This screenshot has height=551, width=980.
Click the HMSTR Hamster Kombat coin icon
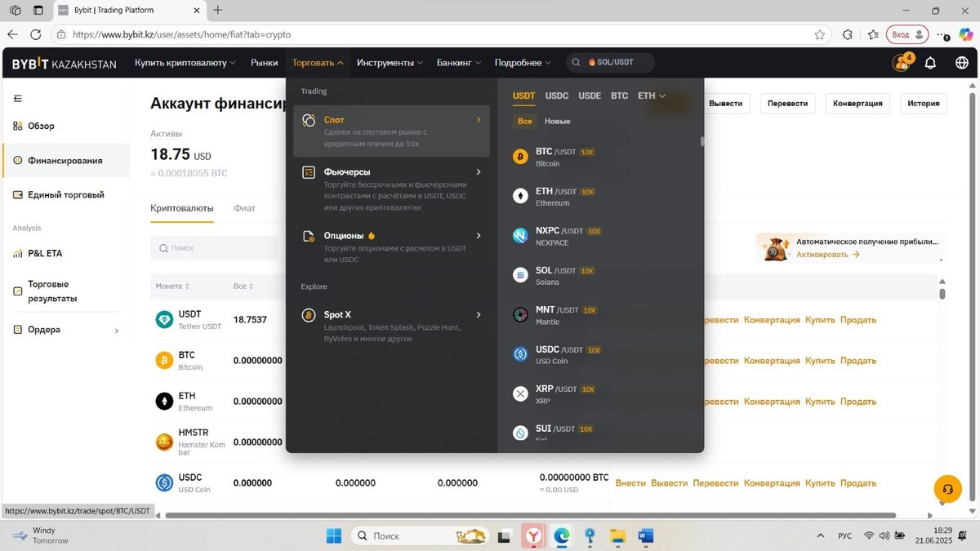(164, 442)
